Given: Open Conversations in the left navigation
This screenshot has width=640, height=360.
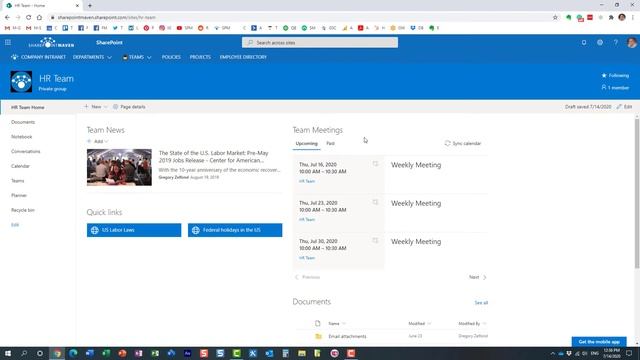Looking at the screenshot, I should pos(26,151).
